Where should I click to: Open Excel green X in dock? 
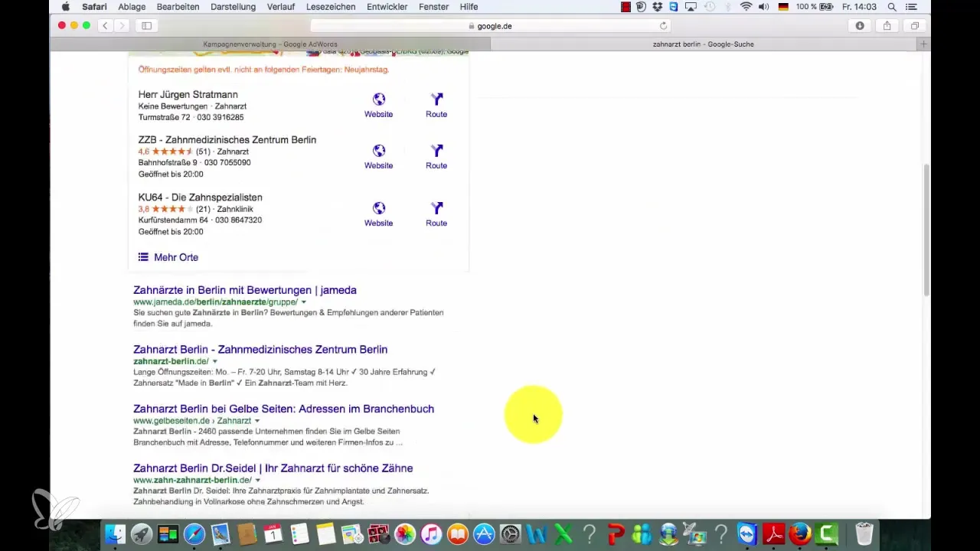[x=563, y=533]
